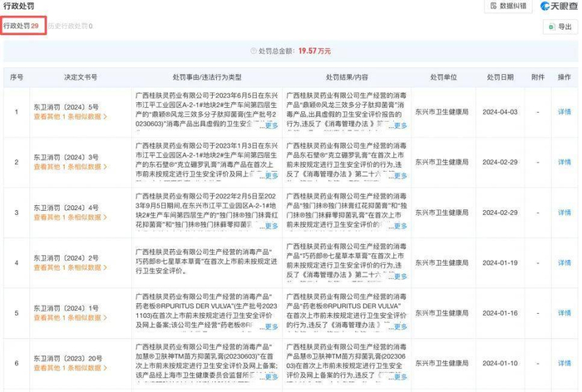Expand 更多 in row 4 处罚结果 cell

tap(401, 277)
